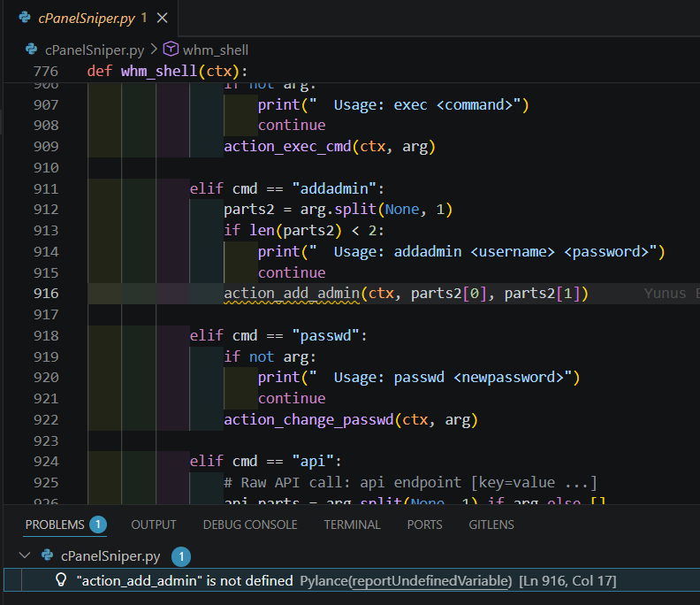Click line number 911 in gutter
The width and height of the screenshot is (700, 605).
click(x=46, y=189)
